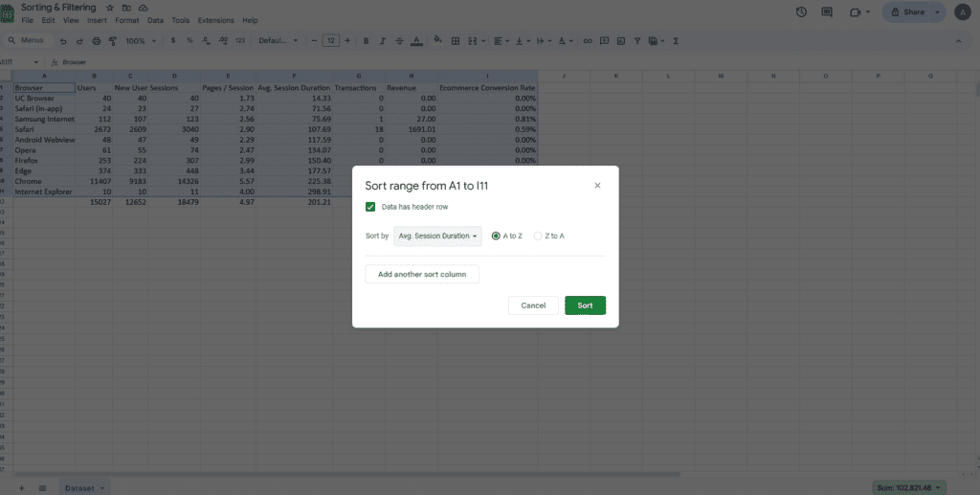Open the Sort by column dropdown
The height and width of the screenshot is (495, 980).
coord(437,236)
